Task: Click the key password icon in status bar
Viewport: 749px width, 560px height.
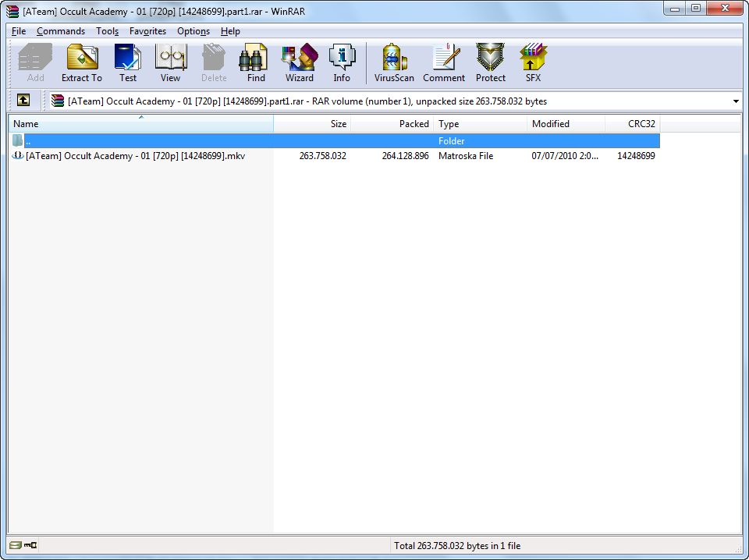Action: point(30,544)
